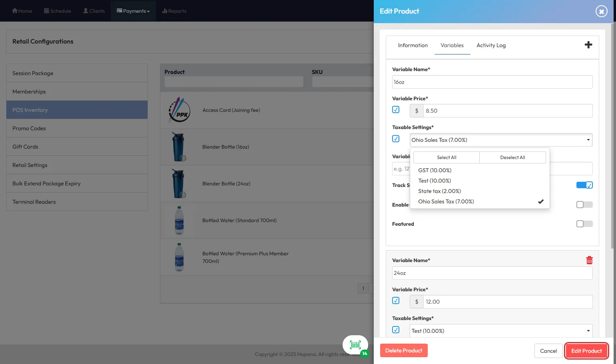
Task: Close the Edit Product panel with X icon
Action: pyautogui.click(x=601, y=11)
